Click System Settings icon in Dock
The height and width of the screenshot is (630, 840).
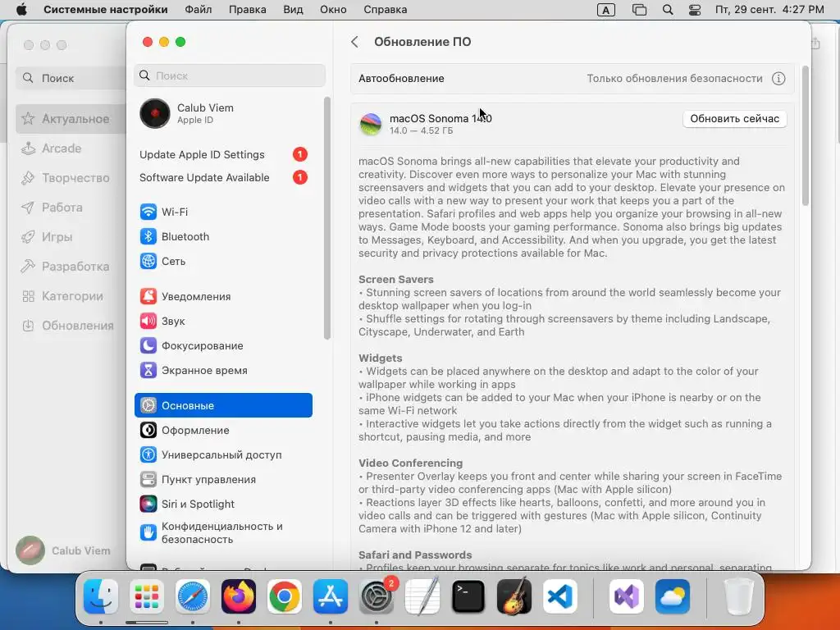377,596
